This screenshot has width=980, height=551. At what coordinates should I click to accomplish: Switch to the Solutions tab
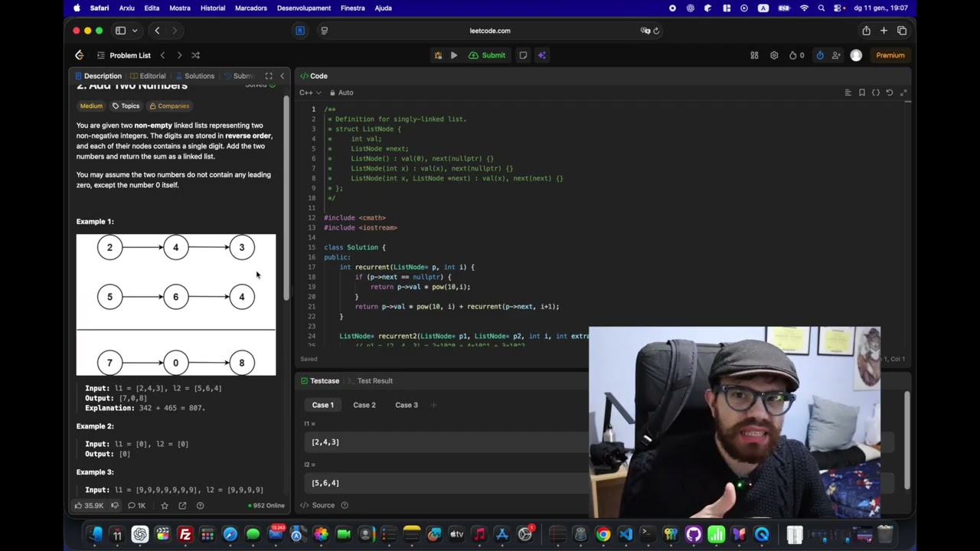pos(194,76)
